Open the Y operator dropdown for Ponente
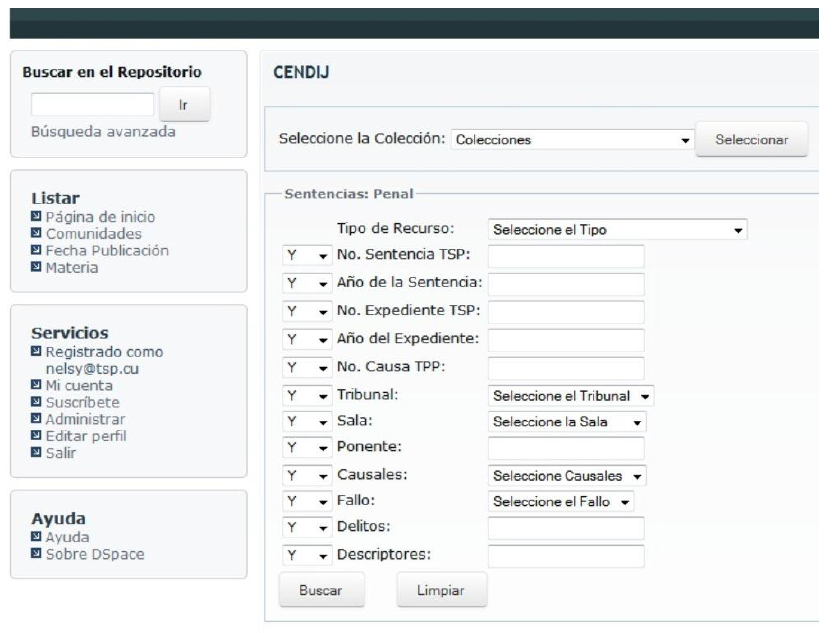The image size is (839, 633). (x=306, y=448)
